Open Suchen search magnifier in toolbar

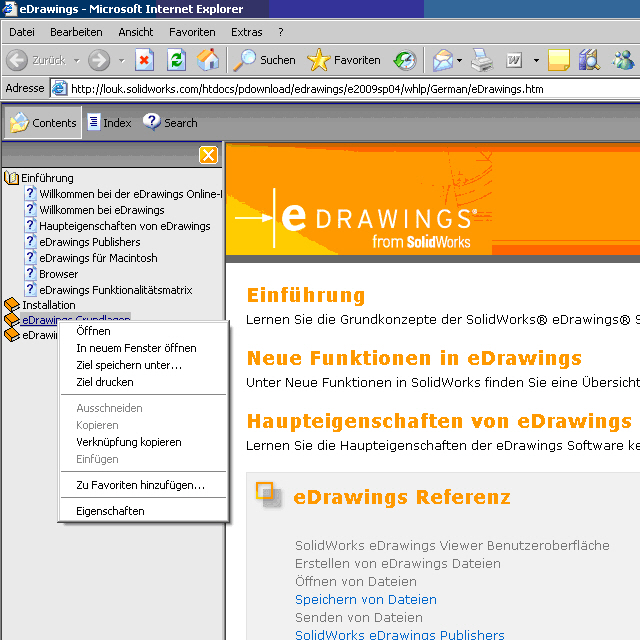coord(264,60)
